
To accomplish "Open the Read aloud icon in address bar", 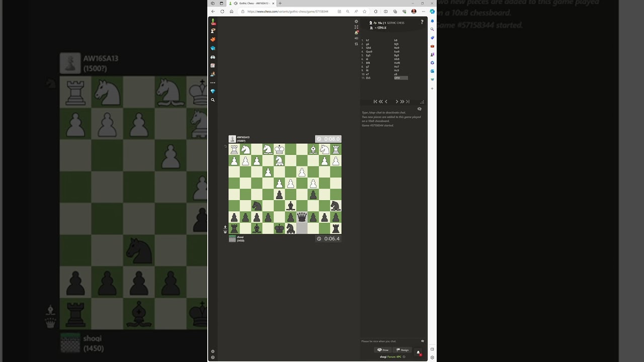I will coord(356,12).
